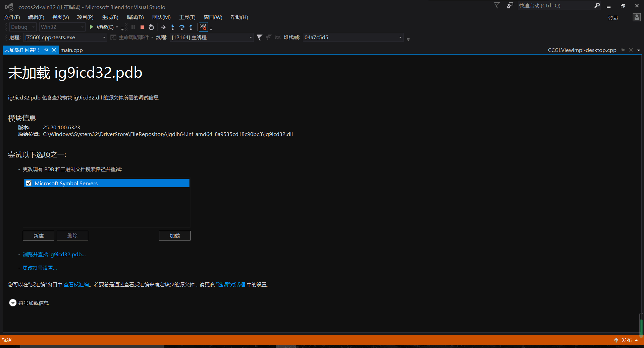Screen dimensions: 644x348
Task: Click the Blend for Visual Studio logo
Action: (9, 7)
